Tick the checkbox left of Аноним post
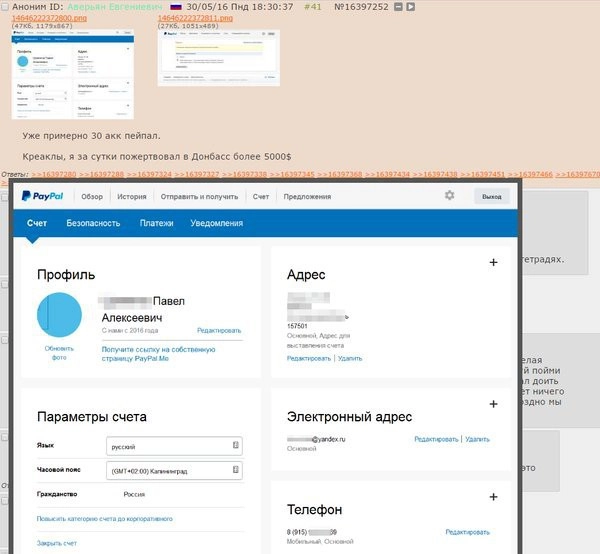 point(4,6)
